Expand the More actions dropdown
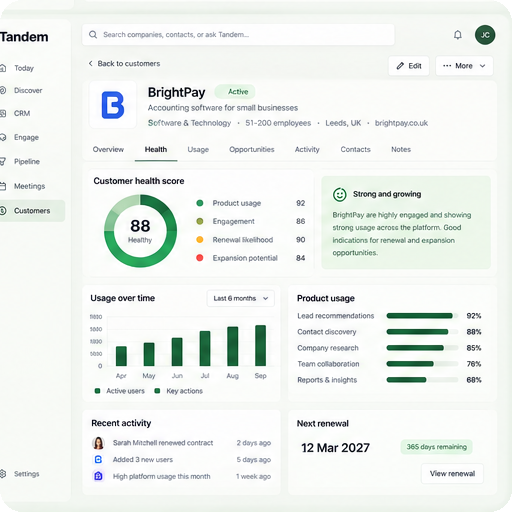Viewport: 512px width, 512px height. click(x=464, y=66)
